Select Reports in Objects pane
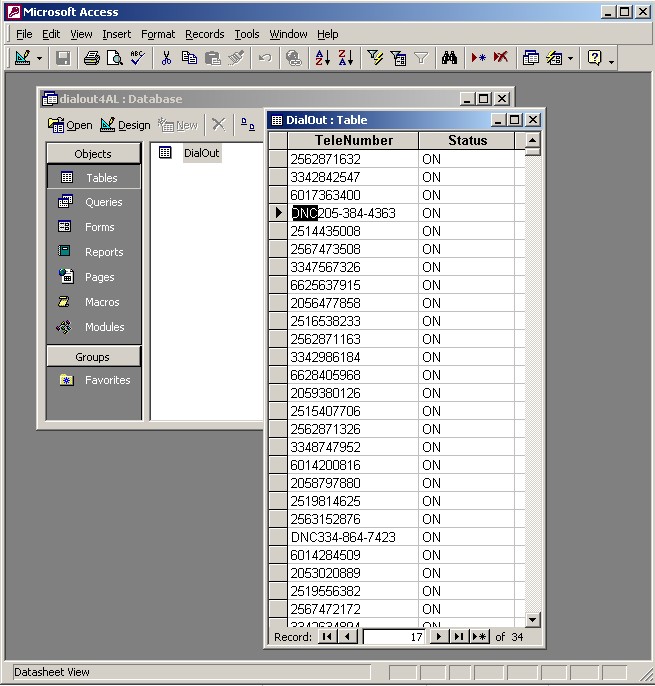Image resolution: width=655 pixels, height=686 pixels. click(x=93, y=252)
